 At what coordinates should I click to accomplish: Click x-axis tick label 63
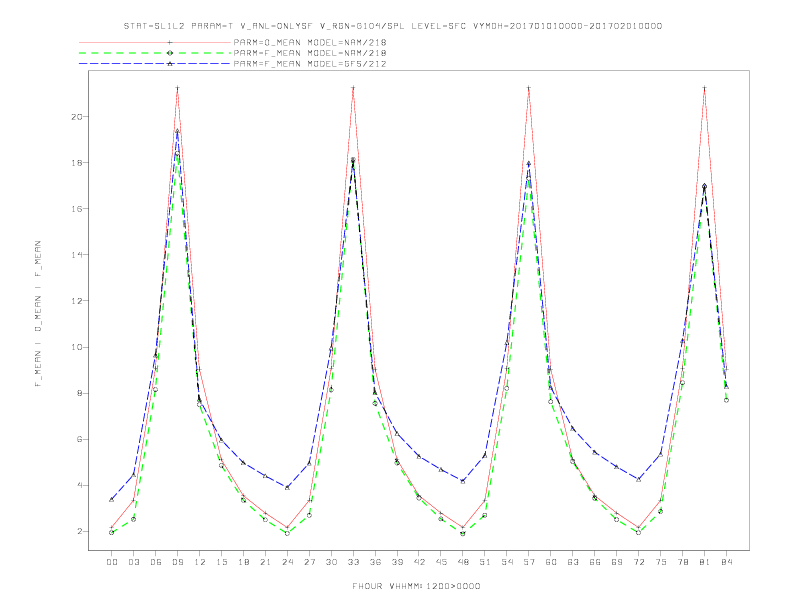click(573, 562)
